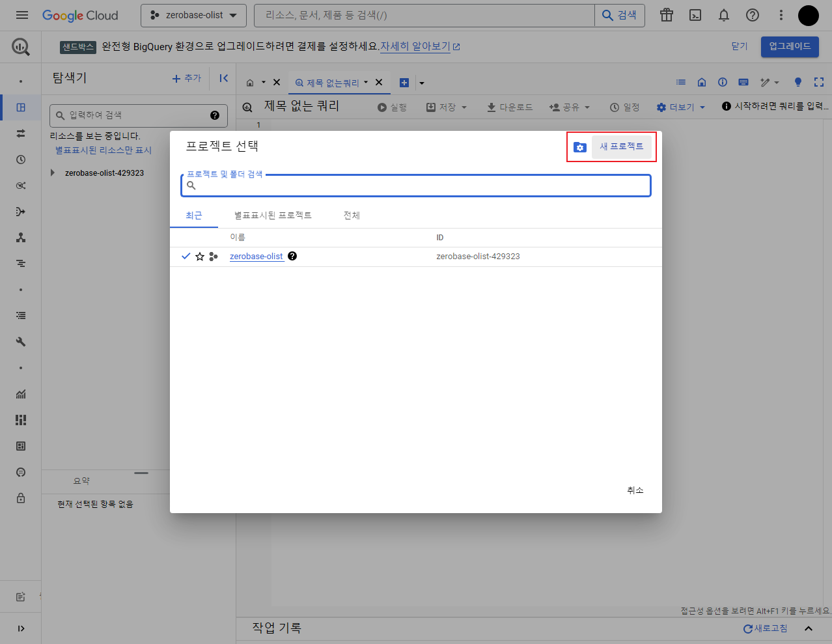The height and width of the screenshot is (644, 832).
Task: Expand the zerobase-olist-429323 tree node
Action: pyautogui.click(x=53, y=173)
